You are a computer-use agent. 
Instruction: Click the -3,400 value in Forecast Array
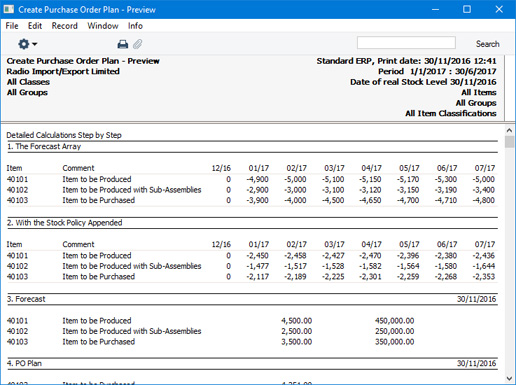pos(483,190)
